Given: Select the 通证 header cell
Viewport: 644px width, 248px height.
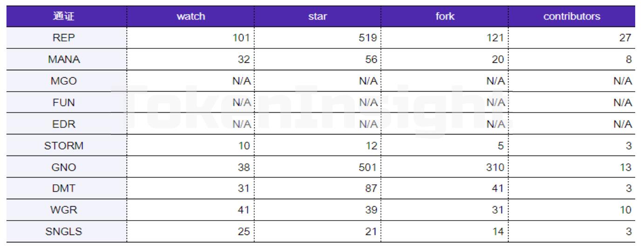Looking at the screenshot, I should (64, 16).
